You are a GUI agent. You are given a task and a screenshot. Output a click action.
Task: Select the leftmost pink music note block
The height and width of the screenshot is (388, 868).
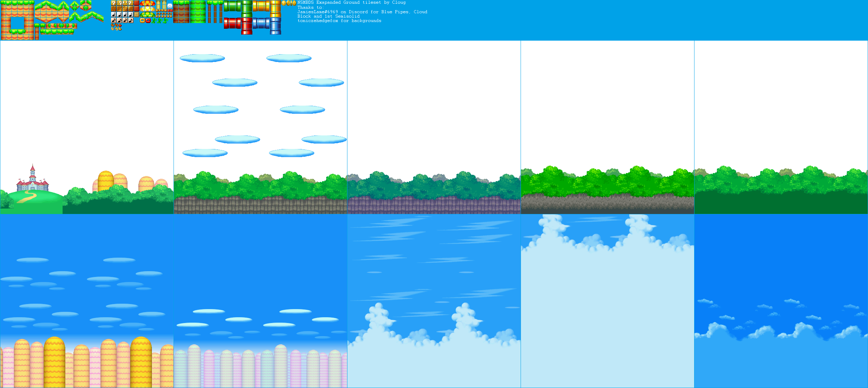click(114, 20)
